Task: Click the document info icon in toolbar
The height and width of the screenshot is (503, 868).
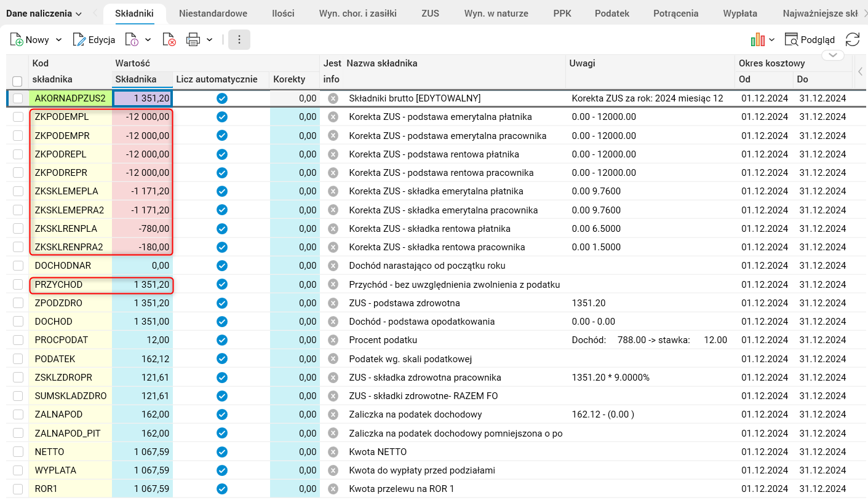Action: (x=132, y=40)
